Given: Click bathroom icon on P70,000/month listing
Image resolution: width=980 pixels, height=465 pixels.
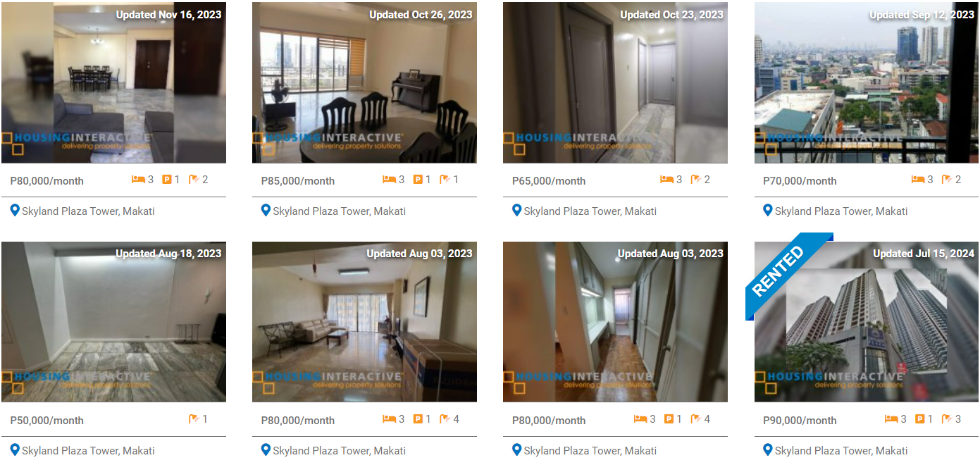Looking at the screenshot, I should (947, 180).
